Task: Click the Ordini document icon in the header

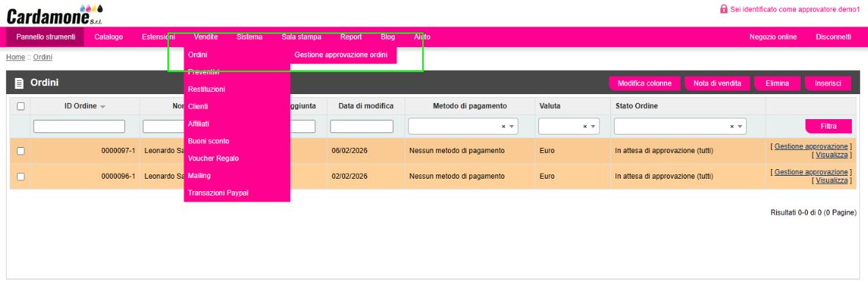Action: tap(19, 83)
